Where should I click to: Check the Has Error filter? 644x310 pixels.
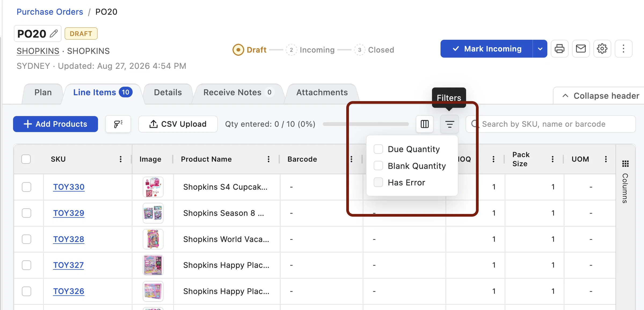click(378, 182)
